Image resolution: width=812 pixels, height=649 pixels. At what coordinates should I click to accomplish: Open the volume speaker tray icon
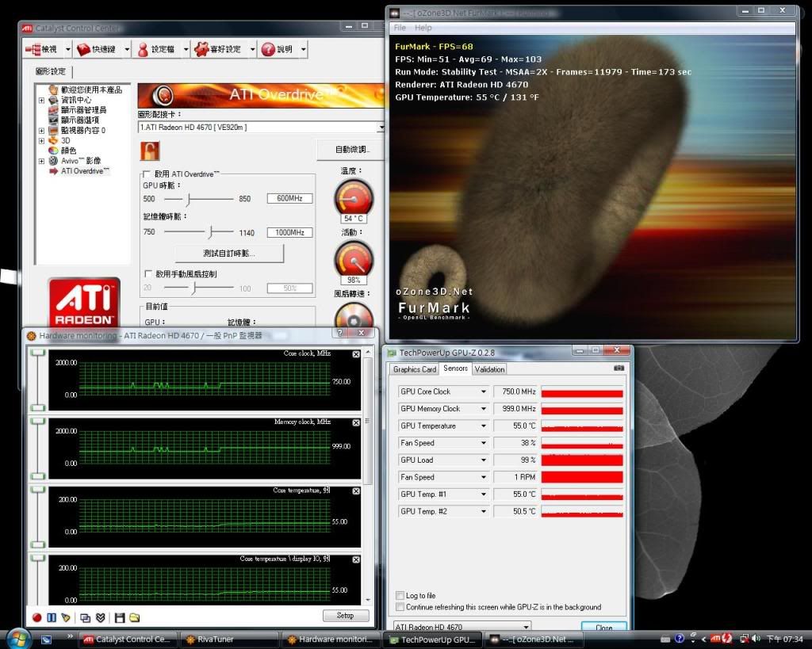click(x=756, y=639)
